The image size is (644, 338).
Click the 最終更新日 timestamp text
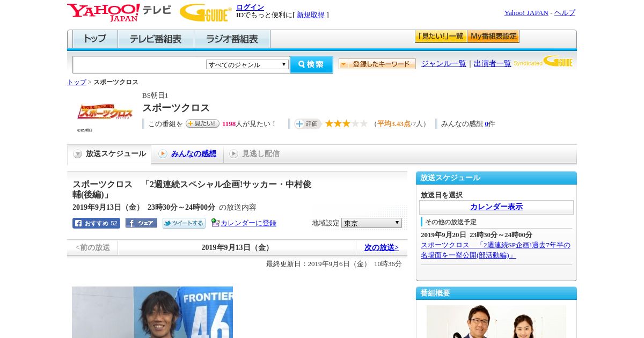(x=334, y=264)
